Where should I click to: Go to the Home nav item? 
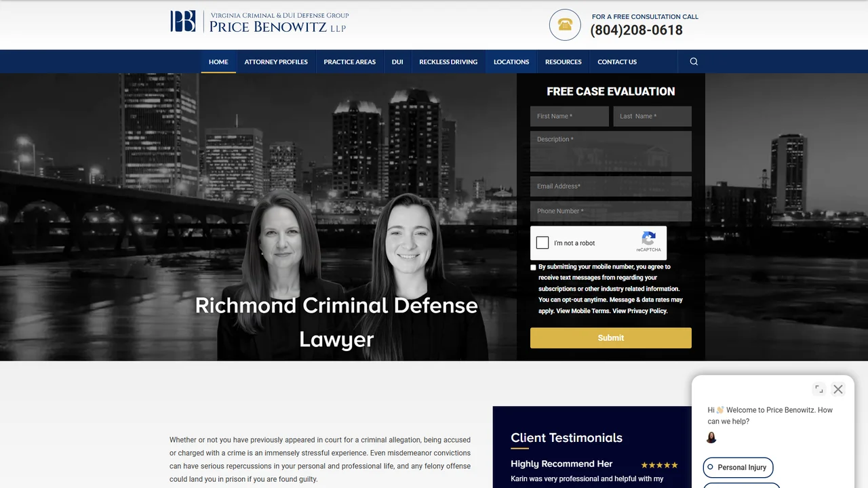[x=218, y=62]
